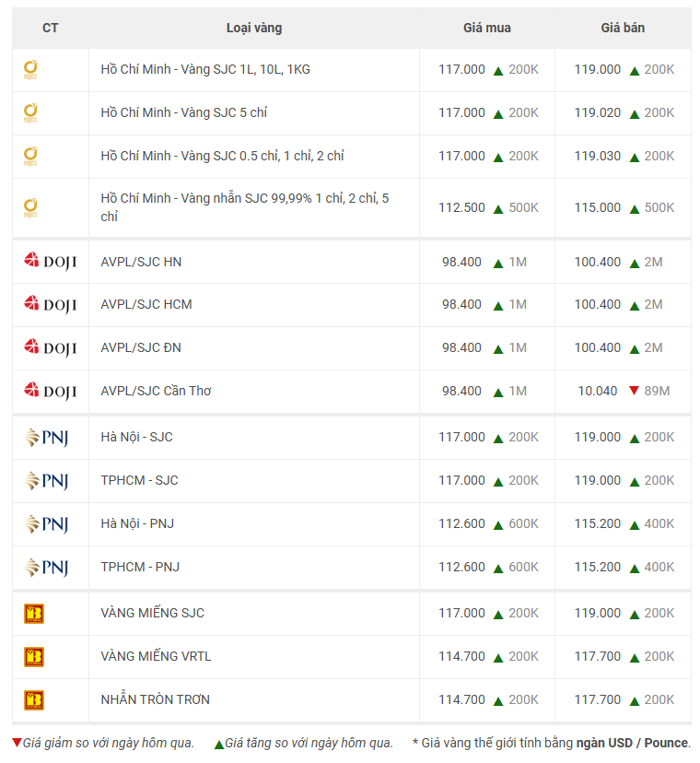Click green up arrow beside 112.500 buy price
The height and width of the screenshot is (763, 700).
pos(498,209)
